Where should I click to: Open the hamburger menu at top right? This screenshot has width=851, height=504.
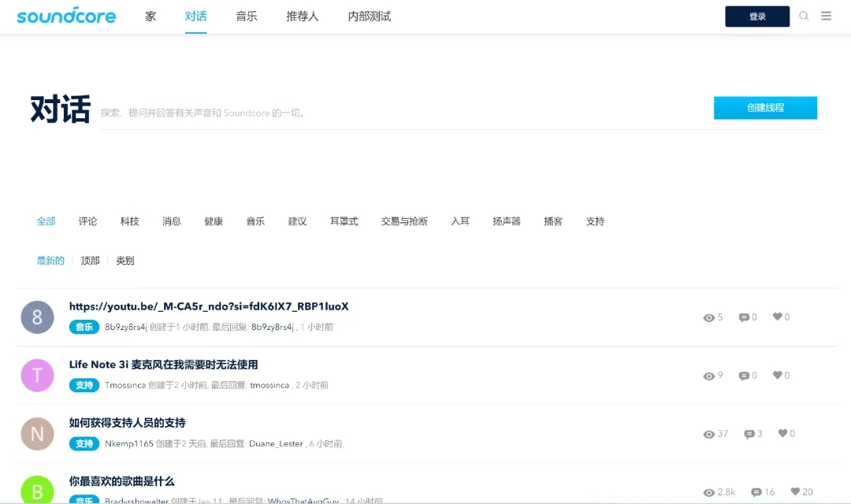pos(826,16)
